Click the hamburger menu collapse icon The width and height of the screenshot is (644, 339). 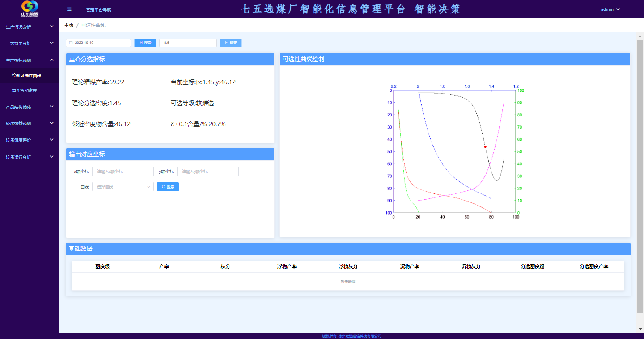[x=69, y=9]
